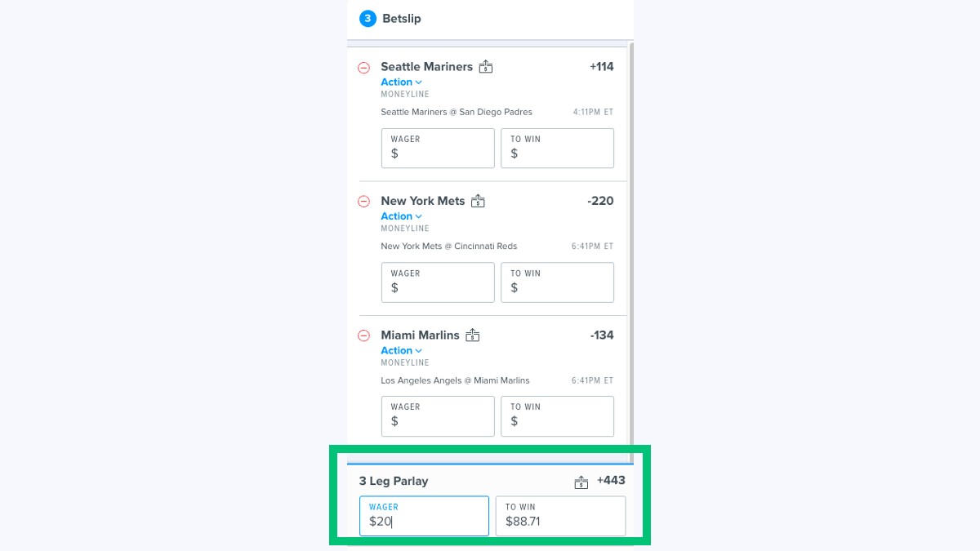Click Seattle Mariners Wager input field
Viewport: 980px width, 551px height.
(x=438, y=148)
